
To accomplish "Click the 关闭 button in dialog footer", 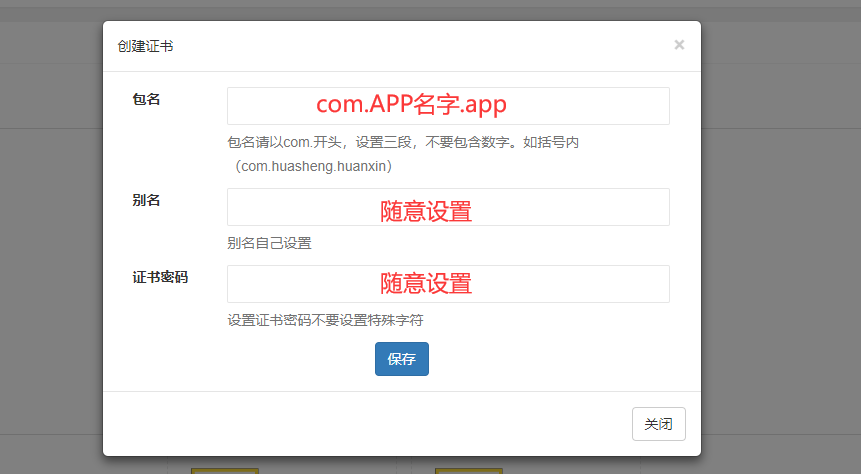I will [x=658, y=424].
